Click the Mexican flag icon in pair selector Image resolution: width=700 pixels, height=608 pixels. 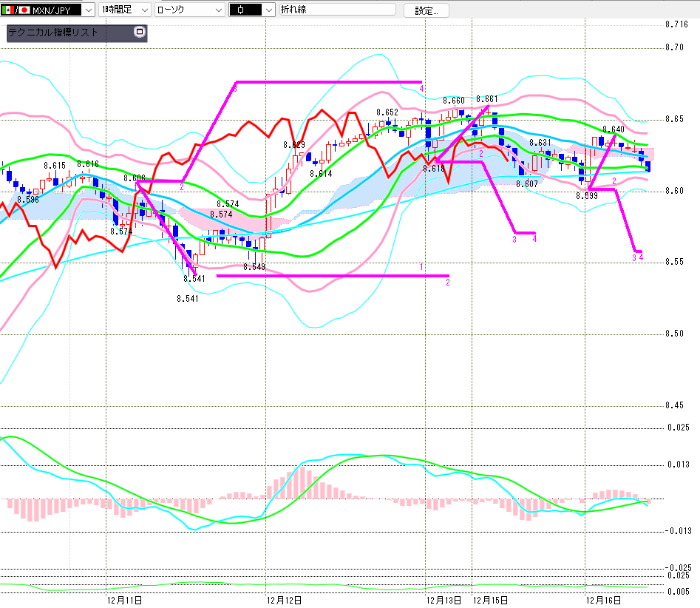tap(7, 10)
